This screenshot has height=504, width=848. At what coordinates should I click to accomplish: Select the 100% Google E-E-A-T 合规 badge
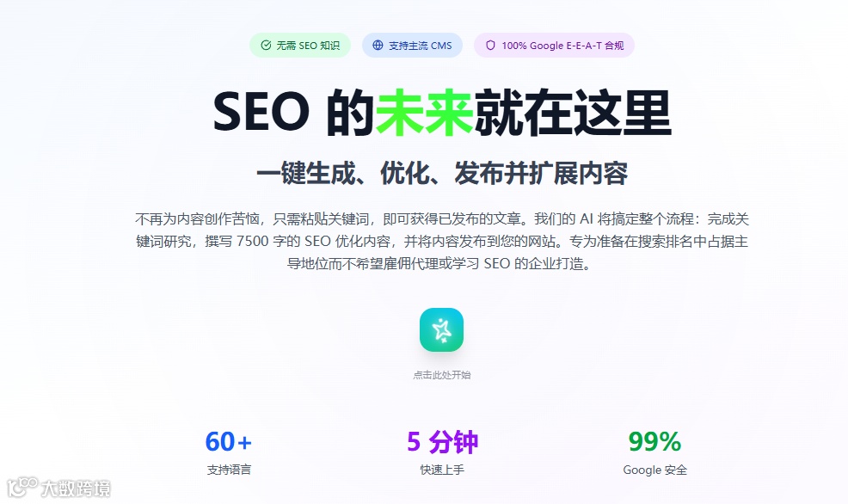555,46
